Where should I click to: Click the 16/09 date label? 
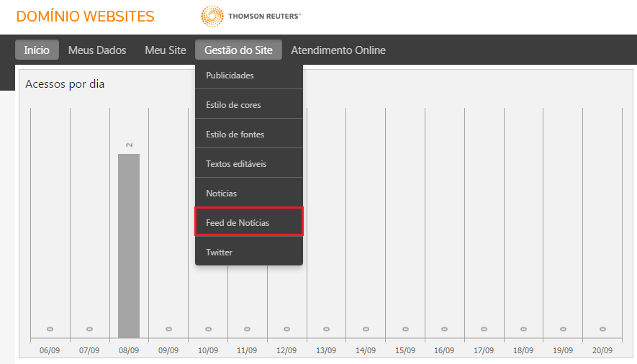coord(444,350)
